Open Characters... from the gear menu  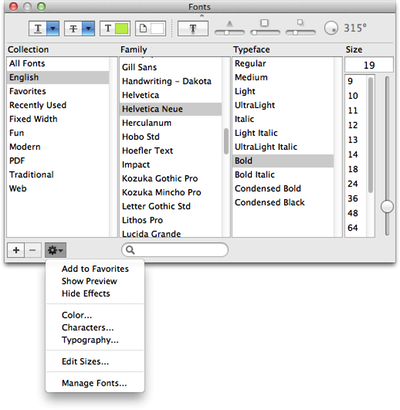(x=95, y=327)
